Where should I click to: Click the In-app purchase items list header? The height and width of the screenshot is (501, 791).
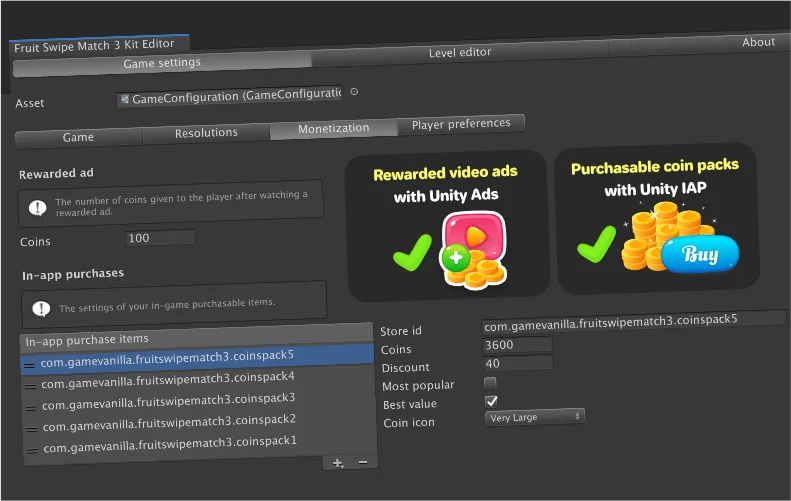(x=196, y=337)
